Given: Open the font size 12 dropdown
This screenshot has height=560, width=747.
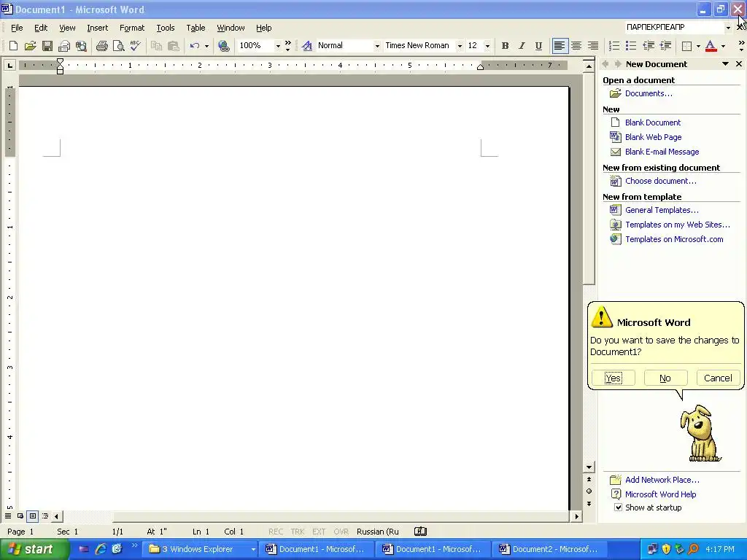Looking at the screenshot, I should pos(487,46).
